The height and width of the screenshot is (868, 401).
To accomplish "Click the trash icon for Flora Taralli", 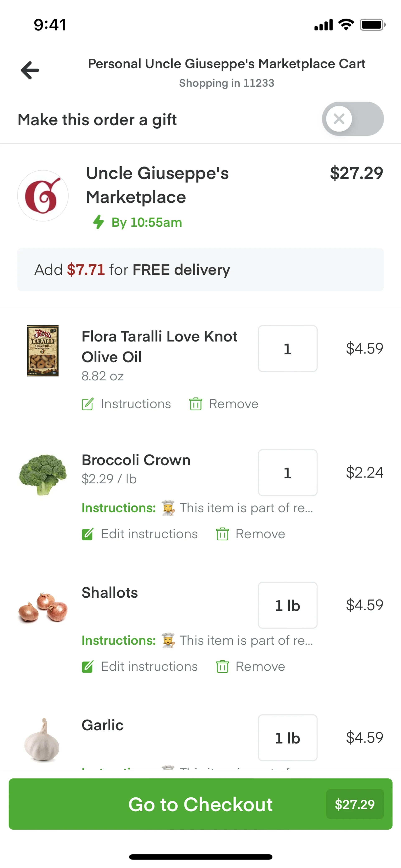I will click(x=195, y=404).
